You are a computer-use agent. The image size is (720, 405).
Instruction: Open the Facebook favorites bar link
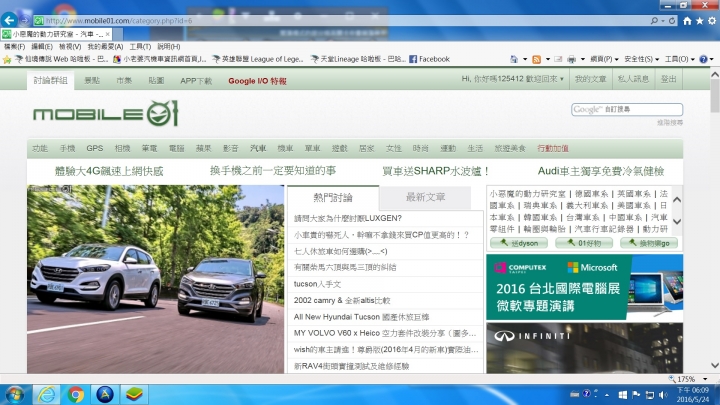(x=429, y=59)
